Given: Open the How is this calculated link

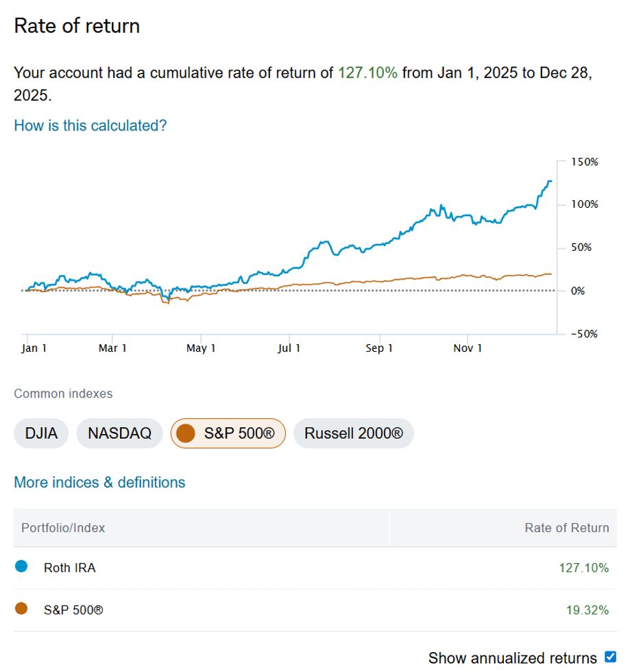Looking at the screenshot, I should point(89,125).
